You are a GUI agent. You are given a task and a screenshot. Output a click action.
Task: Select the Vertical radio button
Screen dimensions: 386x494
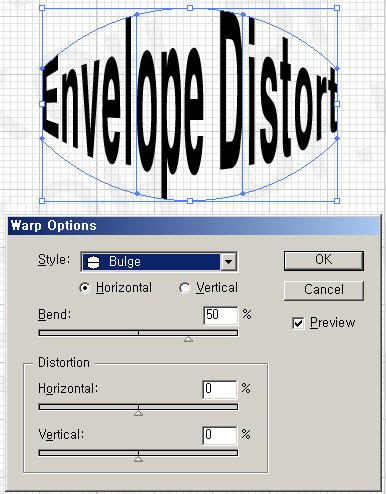click(x=184, y=288)
